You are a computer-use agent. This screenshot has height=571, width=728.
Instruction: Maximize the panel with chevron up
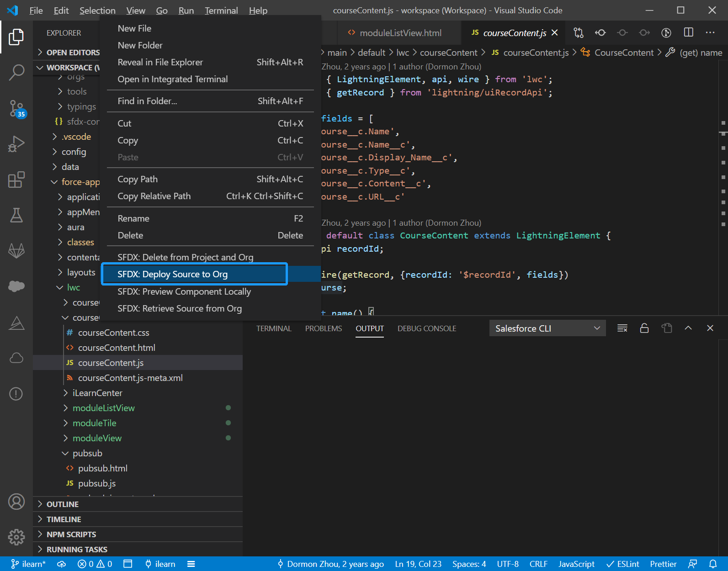click(x=688, y=328)
